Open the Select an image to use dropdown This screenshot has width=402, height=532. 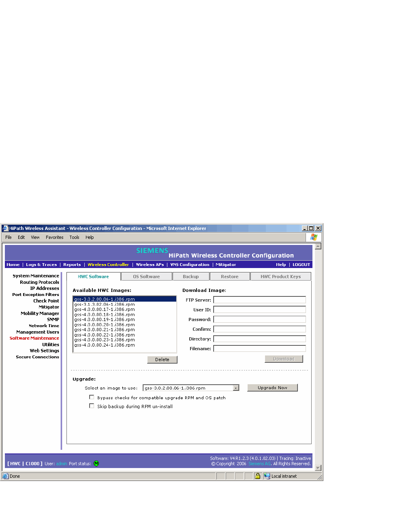[x=236, y=388]
